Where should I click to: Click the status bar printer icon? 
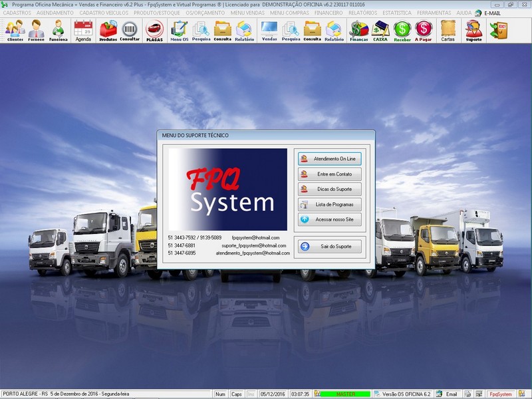click(x=467, y=394)
